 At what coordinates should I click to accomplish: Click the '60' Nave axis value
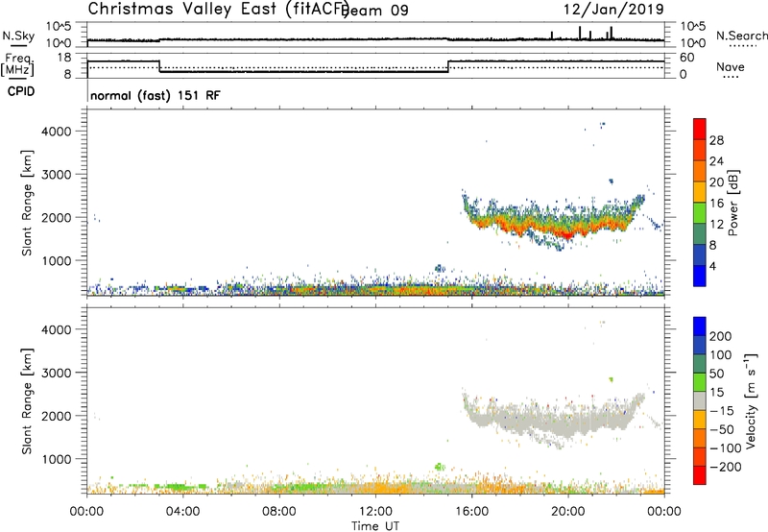687,58
